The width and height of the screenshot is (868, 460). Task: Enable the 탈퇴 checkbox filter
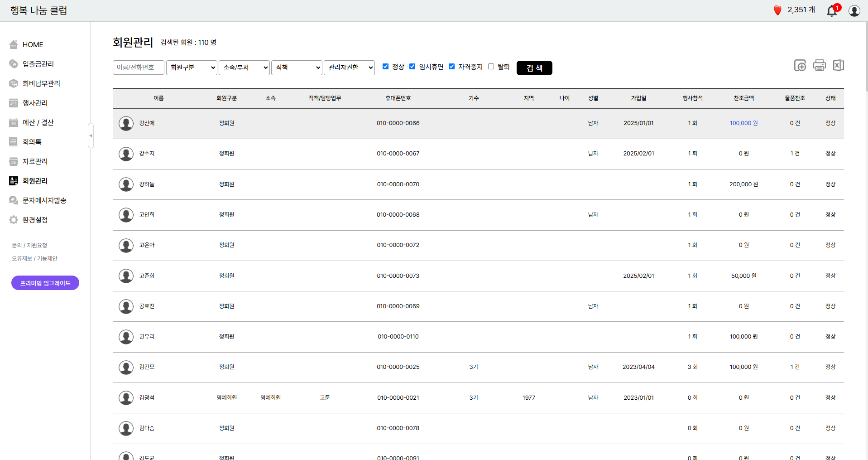491,67
